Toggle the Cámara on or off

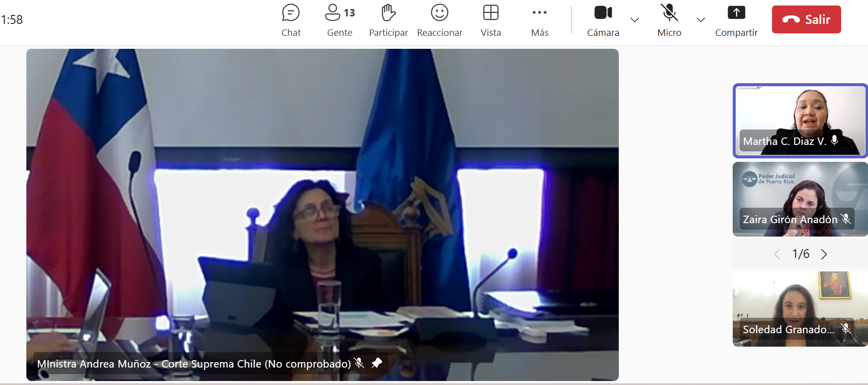[x=603, y=20]
